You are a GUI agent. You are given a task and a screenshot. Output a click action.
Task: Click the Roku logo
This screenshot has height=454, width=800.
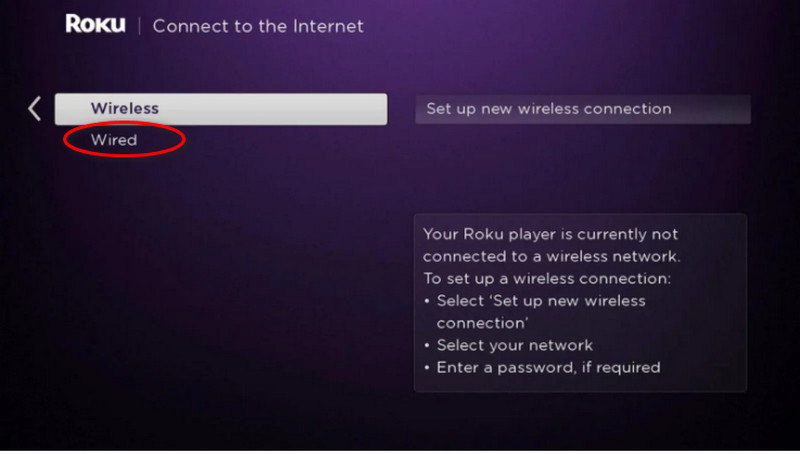point(95,24)
